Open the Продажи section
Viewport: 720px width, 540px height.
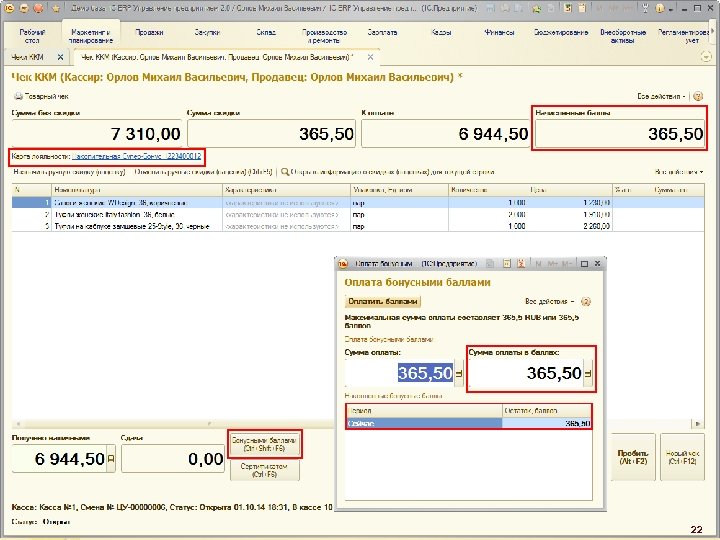[x=149, y=32]
